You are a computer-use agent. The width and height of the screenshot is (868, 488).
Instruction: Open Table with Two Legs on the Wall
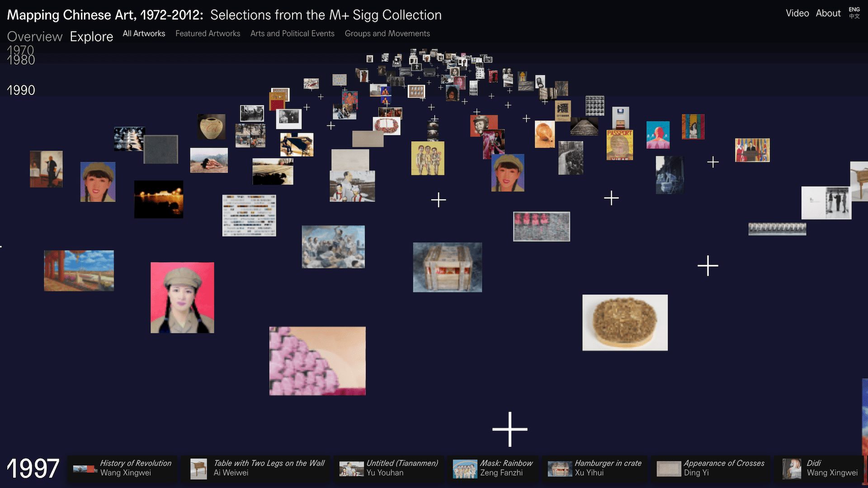pyautogui.click(x=256, y=468)
